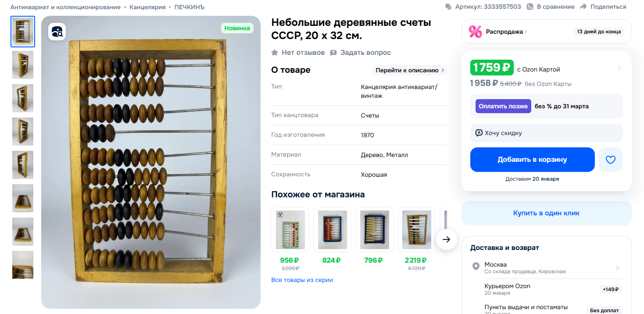Add item to favorites with heart icon
Image resolution: width=644 pixels, height=314 pixels.
[611, 160]
